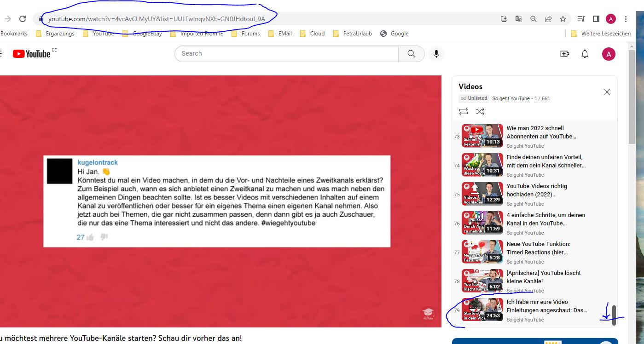
Task: Open the translate page icon
Action: click(x=519, y=19)
